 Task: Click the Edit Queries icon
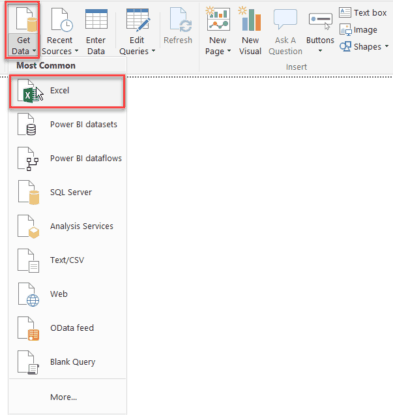pos(138,20)
